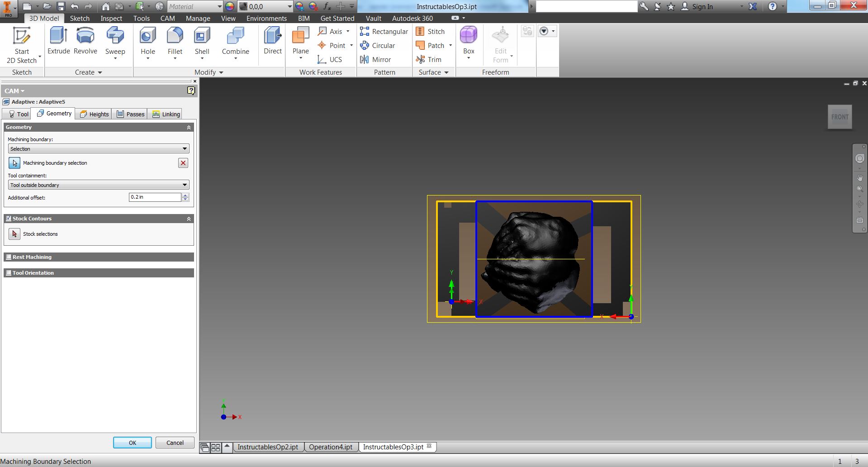Open the Tool containment dropdown
The height and width of the screenshot is (467, 868).
point(99,185)
